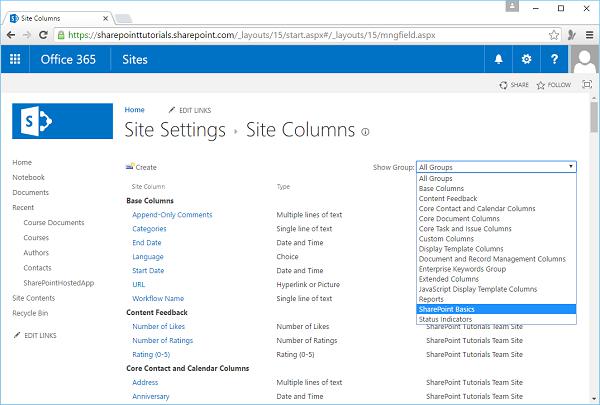Viewport: 600px width, 405px height.
Task: Open the notifications bell
Action: [498, 59]
